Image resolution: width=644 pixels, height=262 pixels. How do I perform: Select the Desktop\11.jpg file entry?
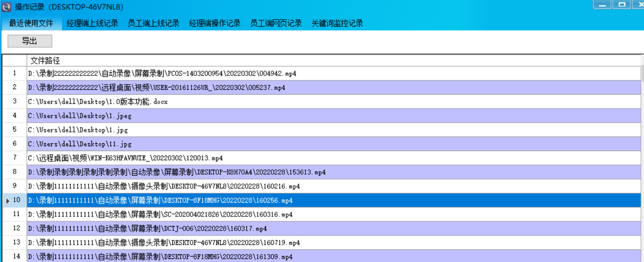click(x=80, y=144)
